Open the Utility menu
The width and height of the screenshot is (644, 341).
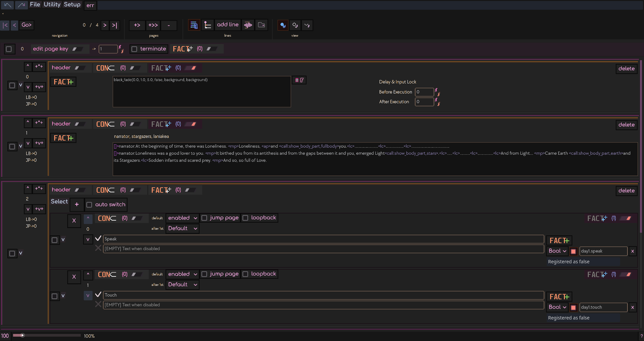52,4
